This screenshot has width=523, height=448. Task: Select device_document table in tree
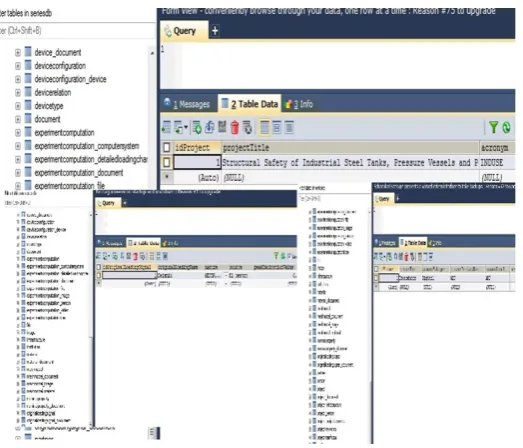58,52
